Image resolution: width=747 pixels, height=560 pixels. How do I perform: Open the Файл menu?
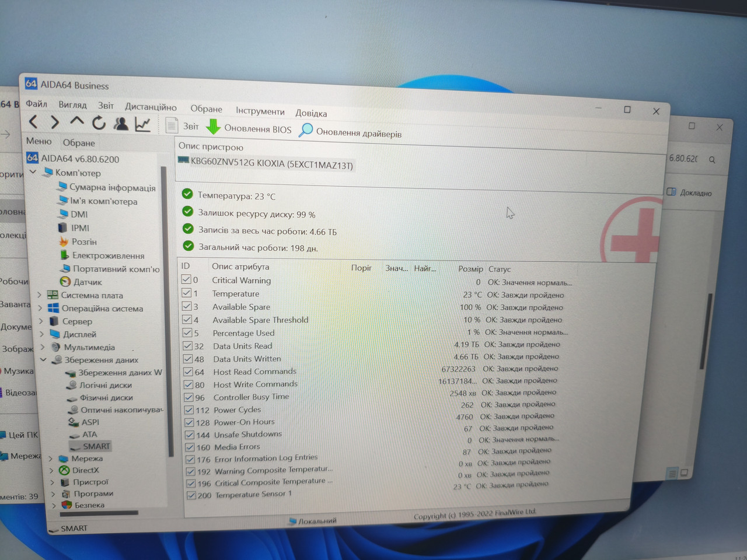pos(36,104)
